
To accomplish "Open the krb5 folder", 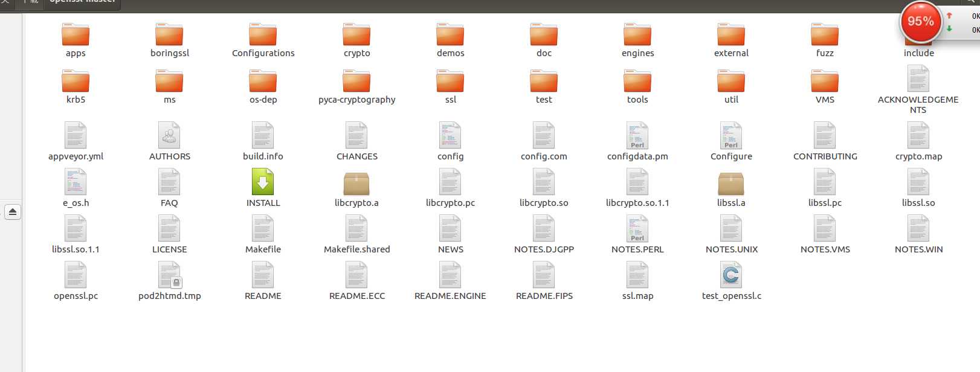I will pos(76,81).
